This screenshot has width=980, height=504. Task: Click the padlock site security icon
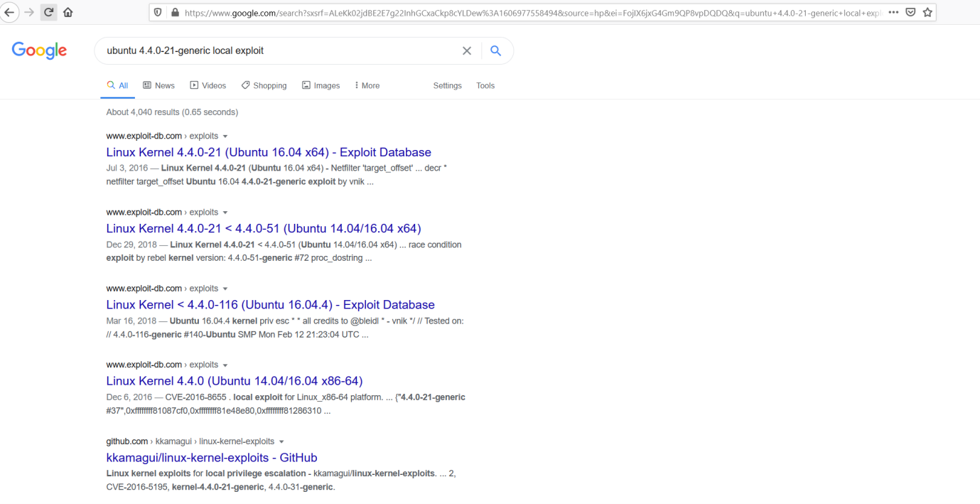(x=175, y=12)
